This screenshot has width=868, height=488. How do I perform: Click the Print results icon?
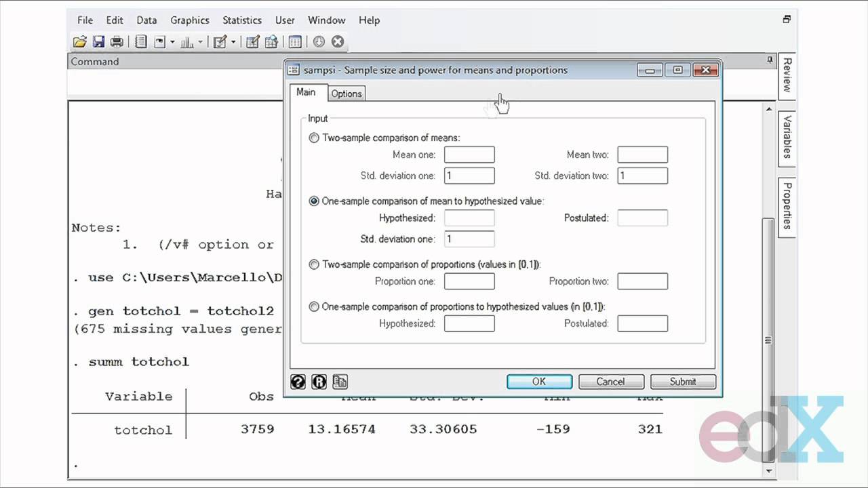tap(117, 42)
